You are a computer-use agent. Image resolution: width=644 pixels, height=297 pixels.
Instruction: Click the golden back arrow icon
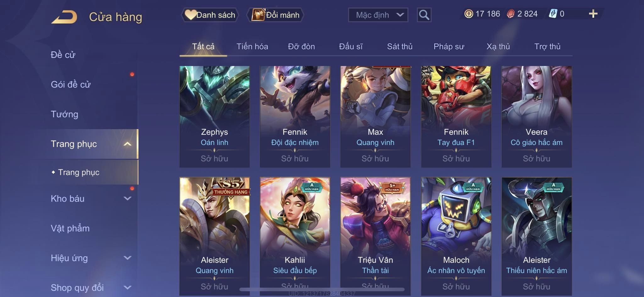[64, 17]
